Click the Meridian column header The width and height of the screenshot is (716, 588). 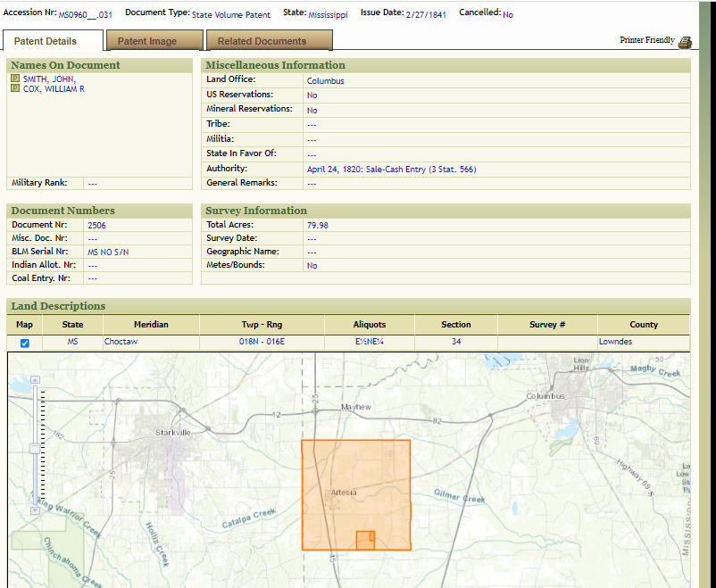click(x=151, y=325)
